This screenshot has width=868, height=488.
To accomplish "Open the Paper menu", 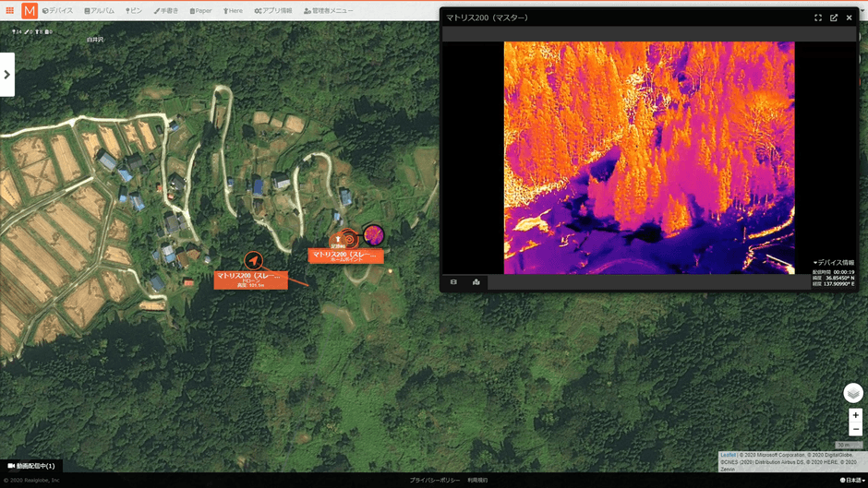I will 200,10.
